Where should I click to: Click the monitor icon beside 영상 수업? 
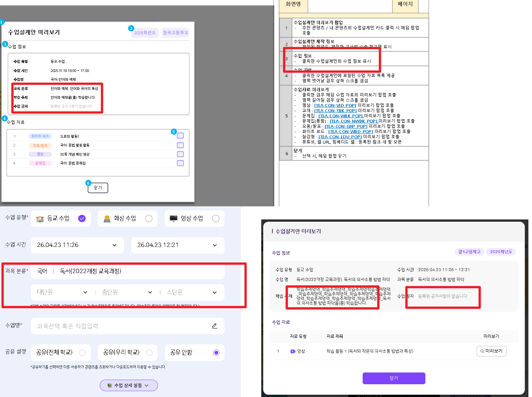point(174,219)
